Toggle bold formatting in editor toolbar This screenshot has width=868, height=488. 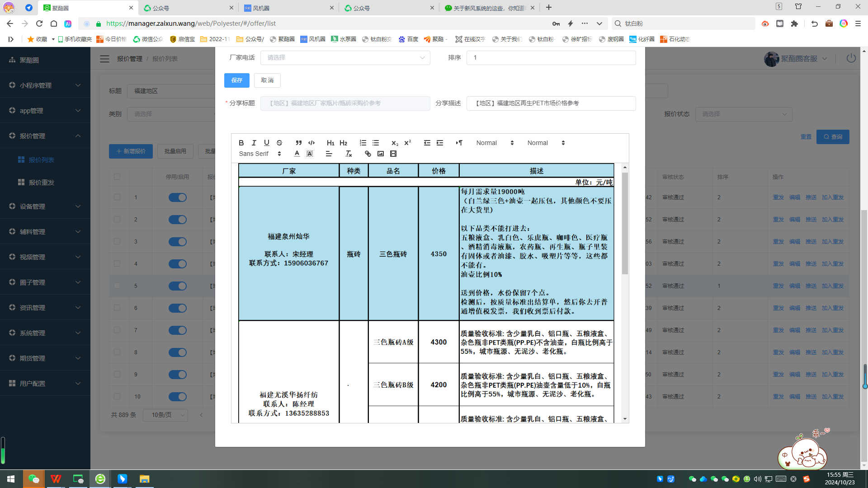tap(241, 143)
